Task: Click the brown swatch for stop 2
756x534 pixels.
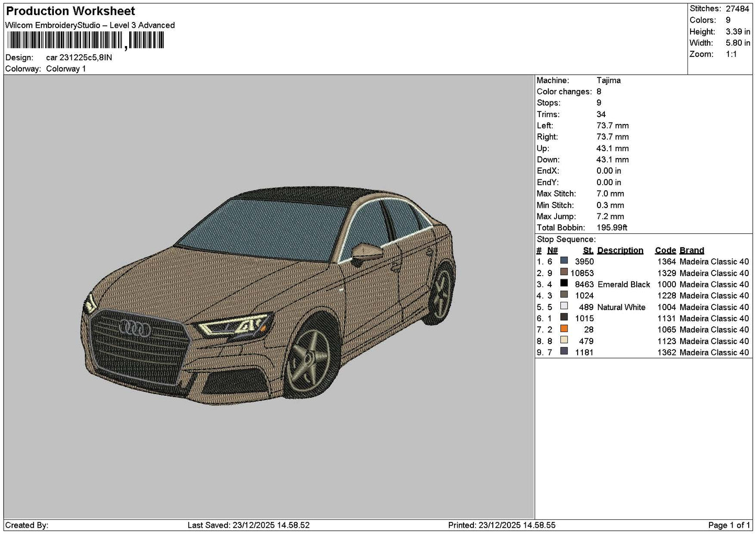Action: [564, 272]
